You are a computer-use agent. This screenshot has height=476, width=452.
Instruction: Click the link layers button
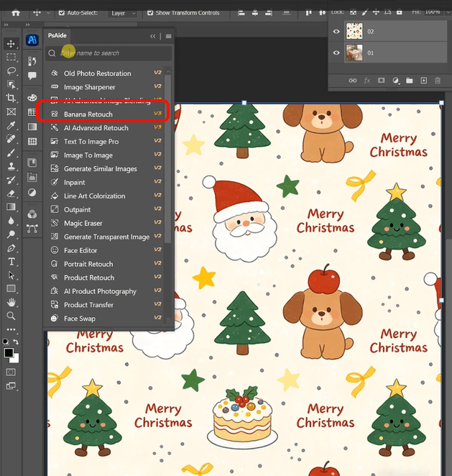tap(353, 81)
